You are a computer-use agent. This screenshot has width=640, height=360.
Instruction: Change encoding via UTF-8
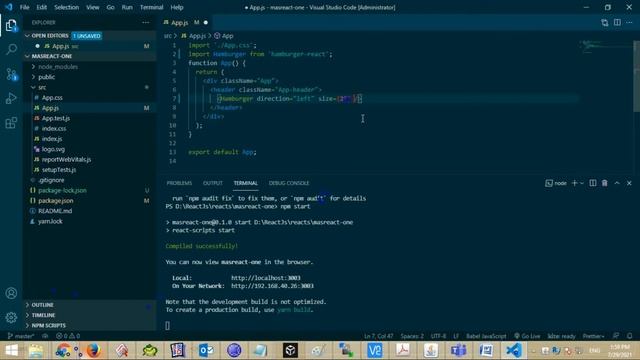pos(438,336)
